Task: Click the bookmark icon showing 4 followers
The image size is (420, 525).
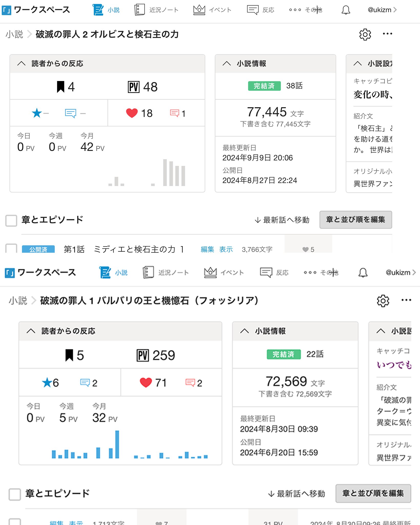Action: click(60, 87)
